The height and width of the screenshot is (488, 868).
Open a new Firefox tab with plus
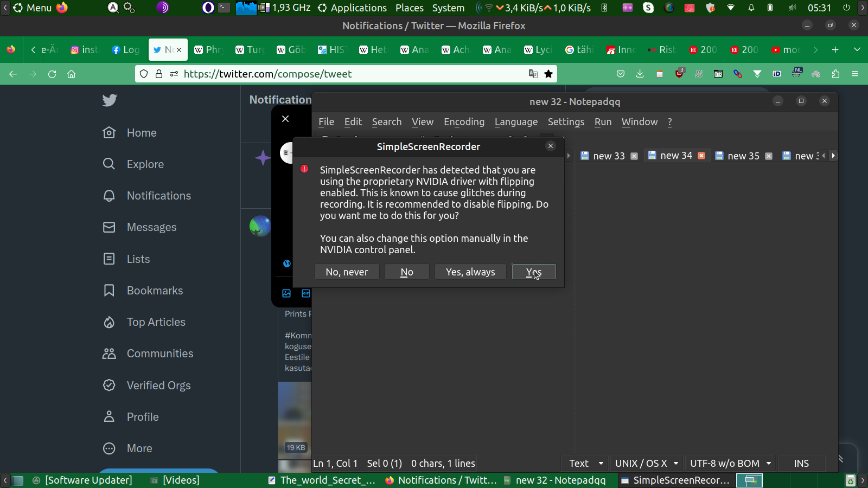pyautogui.click(x=835, y=50)
